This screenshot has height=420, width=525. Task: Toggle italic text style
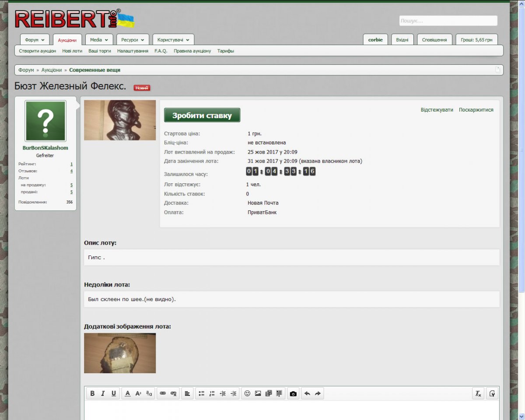pyautogui.click(x=103, y=394)
